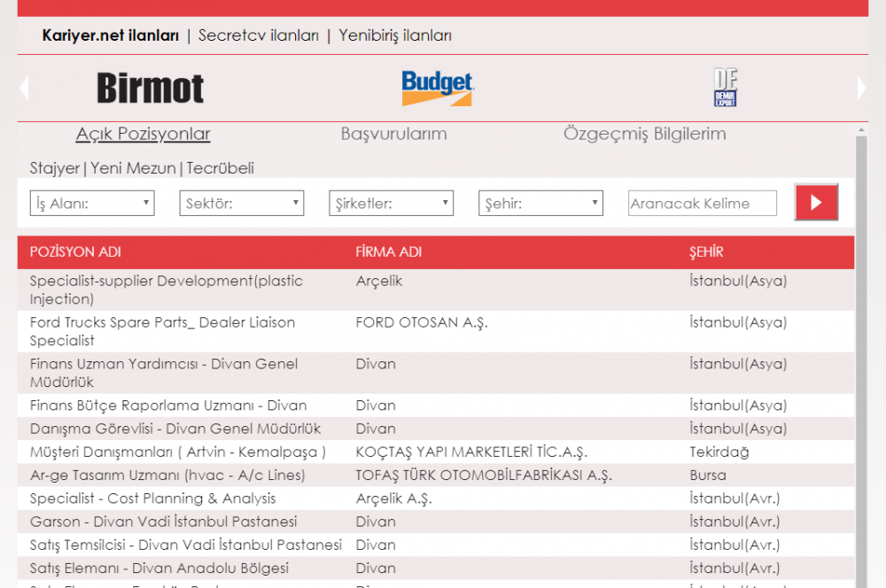Image resolution: width=886 pixels, height=588 pixels.
Task: Select the Açık Pozisyonlar tab
Action: (x=143, y=134)
